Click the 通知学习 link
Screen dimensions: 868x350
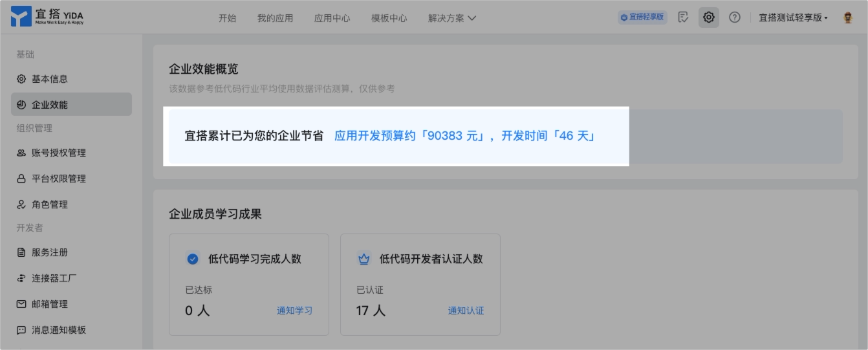click(295, 311)
